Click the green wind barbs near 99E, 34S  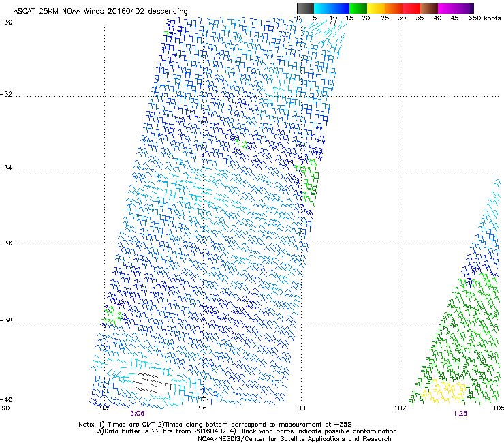coord(307,182)
